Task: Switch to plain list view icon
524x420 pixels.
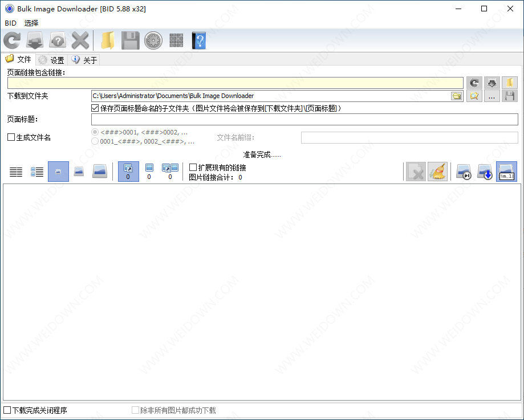Action: 16,172
